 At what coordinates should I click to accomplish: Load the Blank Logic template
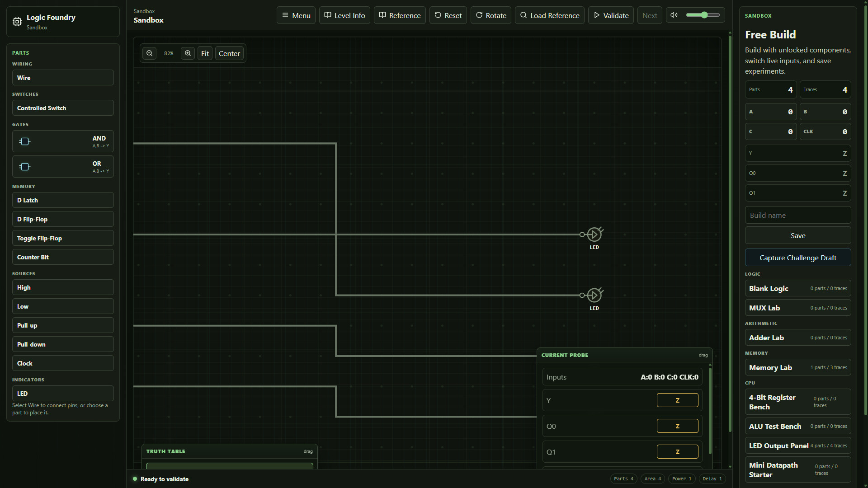pos(798,288)
